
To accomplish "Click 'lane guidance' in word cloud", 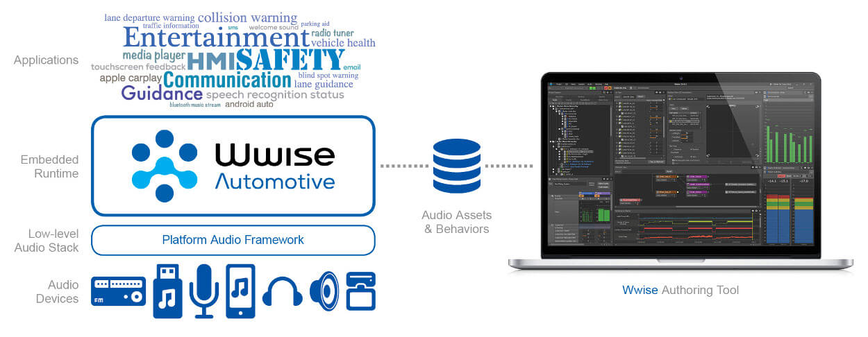I will pyautogui.click(x=324, y=84).
